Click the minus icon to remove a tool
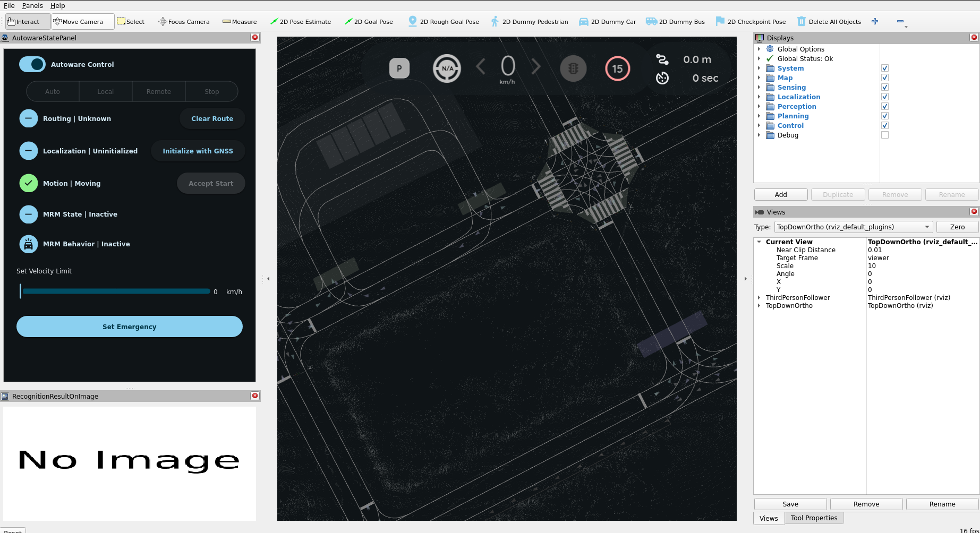980x533 pixels. pos(900,21)
